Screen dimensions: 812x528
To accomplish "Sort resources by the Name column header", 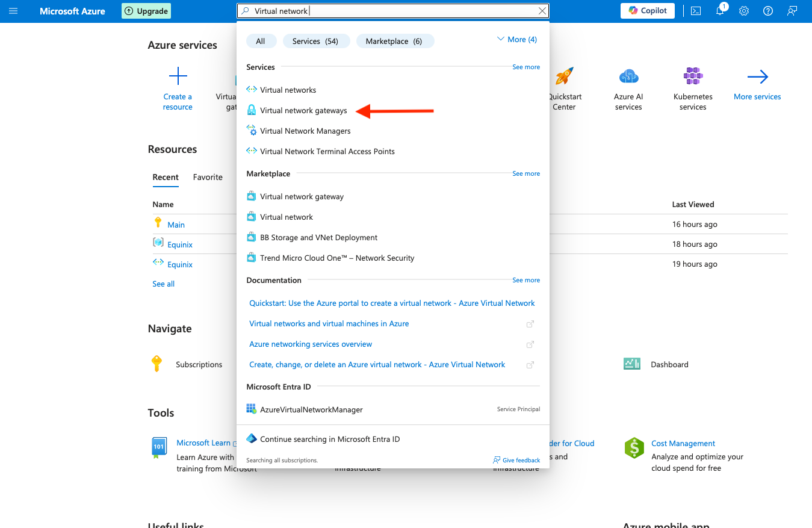I will (163, 204).
